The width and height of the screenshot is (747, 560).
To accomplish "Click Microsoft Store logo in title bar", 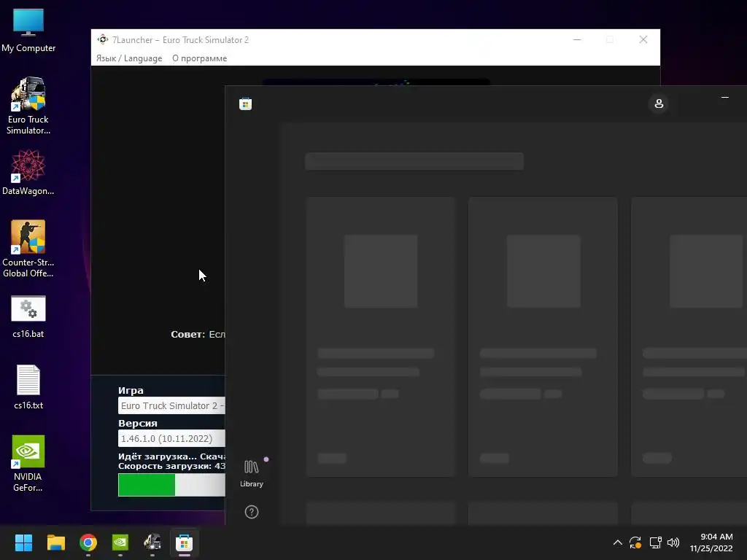I will [245, 104].
